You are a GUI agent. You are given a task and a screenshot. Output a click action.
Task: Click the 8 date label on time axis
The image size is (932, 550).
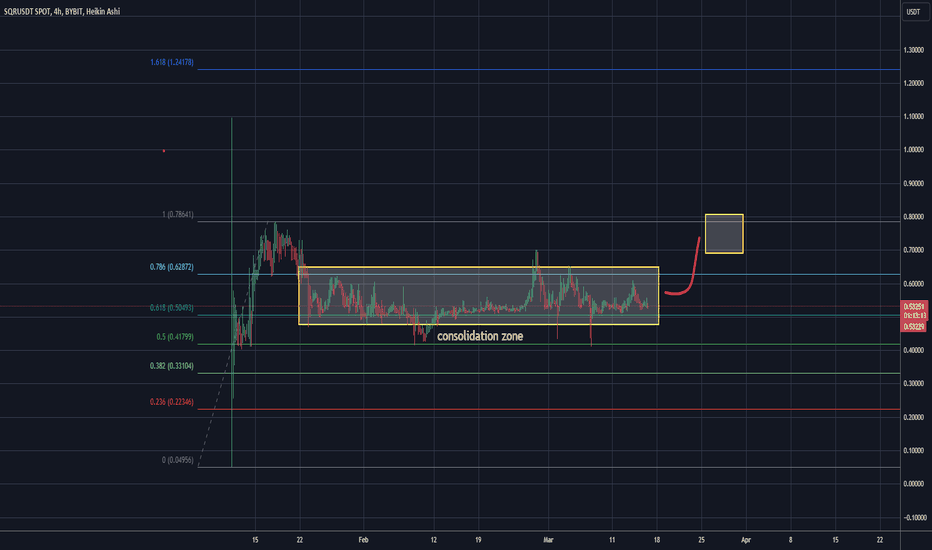(x=791, y=540)
